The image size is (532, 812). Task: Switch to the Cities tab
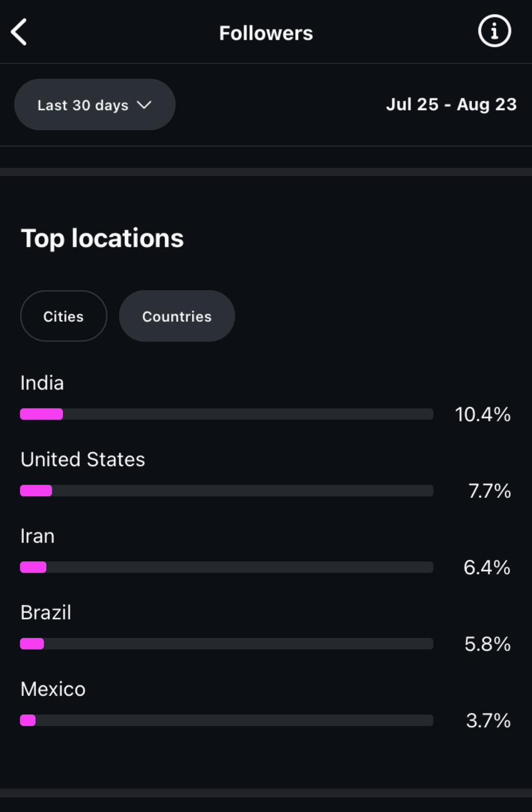click(x=63, y=316)
